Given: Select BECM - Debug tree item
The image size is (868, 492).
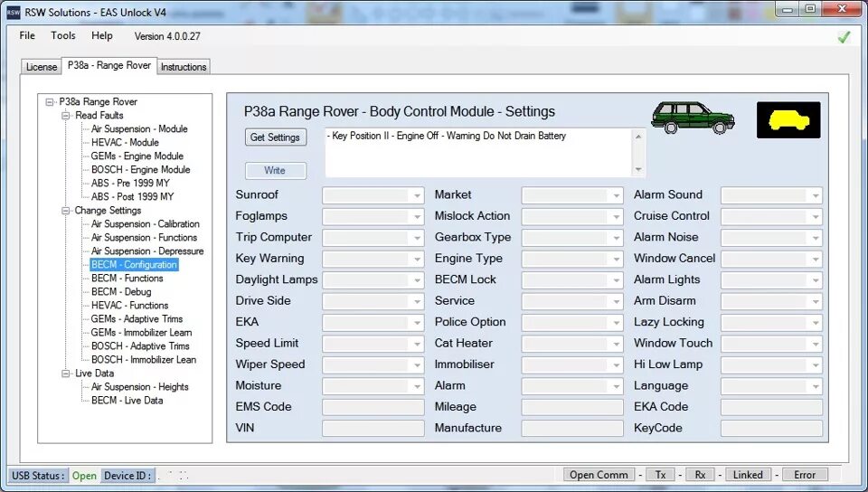Looking at the screenshot, I should [121, 291].
